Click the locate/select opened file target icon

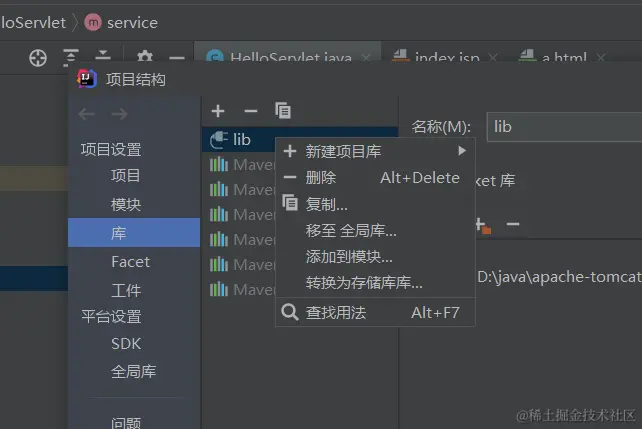[38, 58]
